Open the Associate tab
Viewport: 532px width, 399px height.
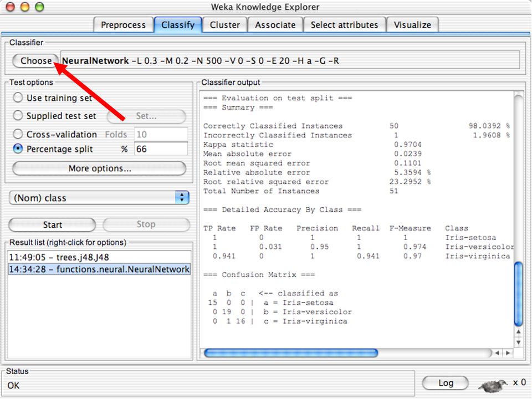pos(275,25)
